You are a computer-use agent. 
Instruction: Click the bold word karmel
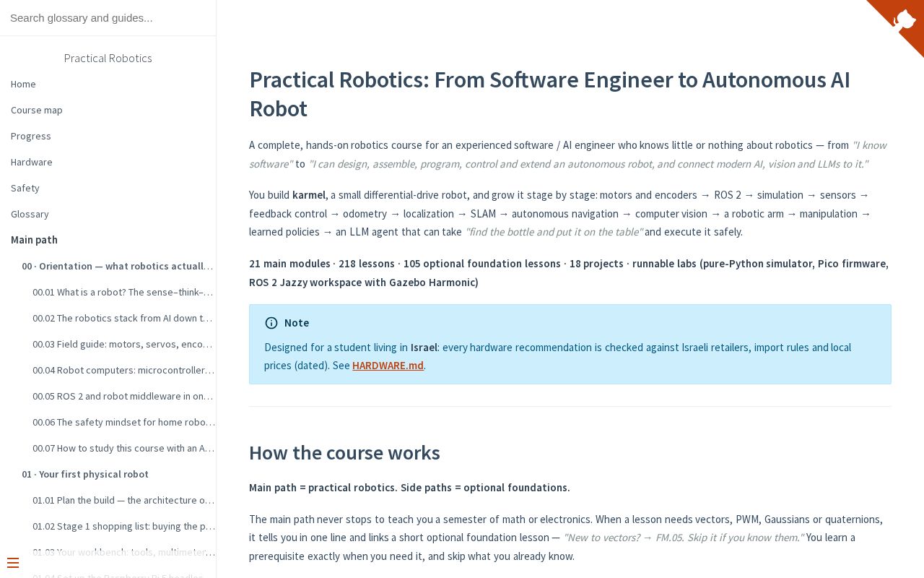[x=309, y=195]
